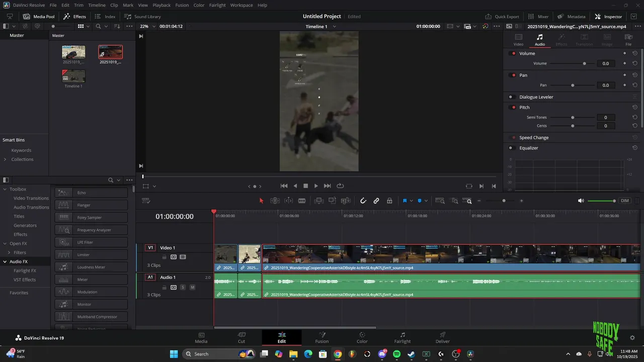Click Full Extent Zoom icon
Screen dimensions: 644x362
coord(440,201)
